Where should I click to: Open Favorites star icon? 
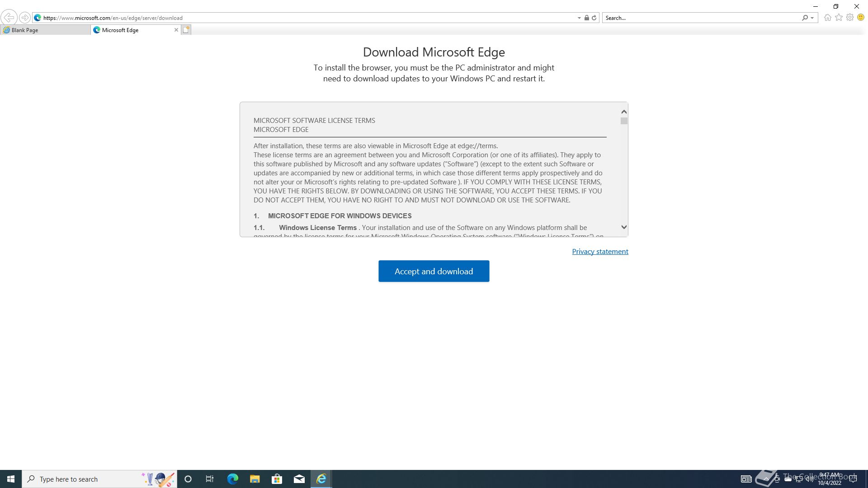tap(839, 18)
